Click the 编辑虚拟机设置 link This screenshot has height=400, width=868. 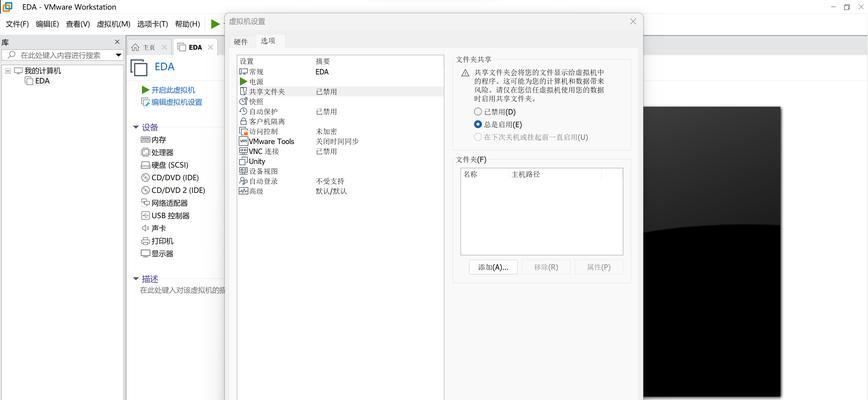click(177, 102)
